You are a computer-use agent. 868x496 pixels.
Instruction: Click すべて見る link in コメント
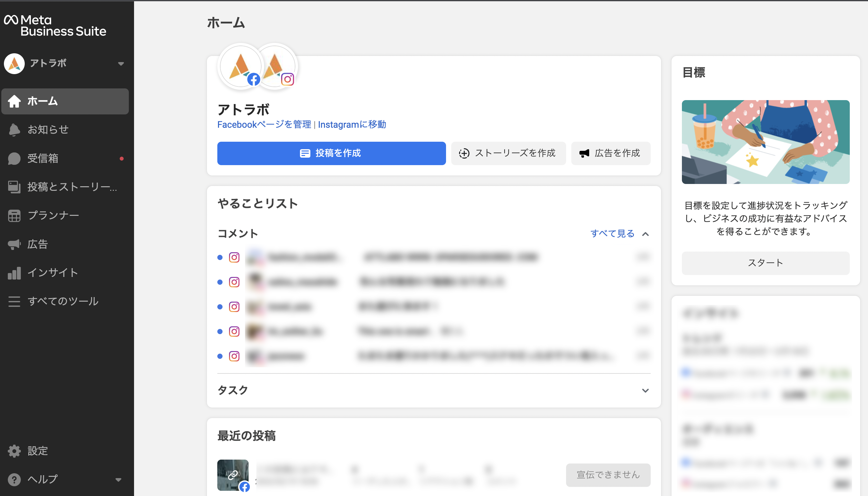coord(612,234)
